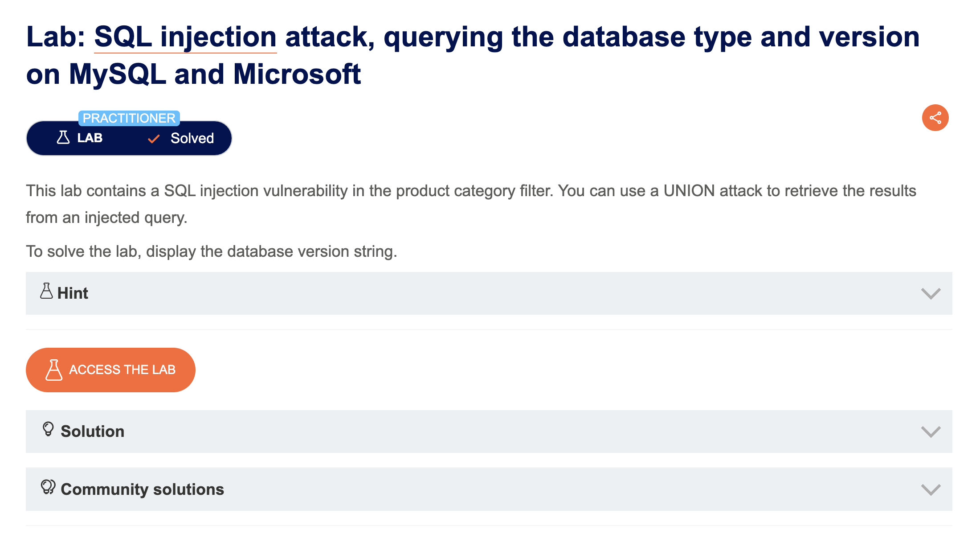Click the flask icon beside LAB
The height and width of the screenshot is (551, 980).
tap(63, 137)
